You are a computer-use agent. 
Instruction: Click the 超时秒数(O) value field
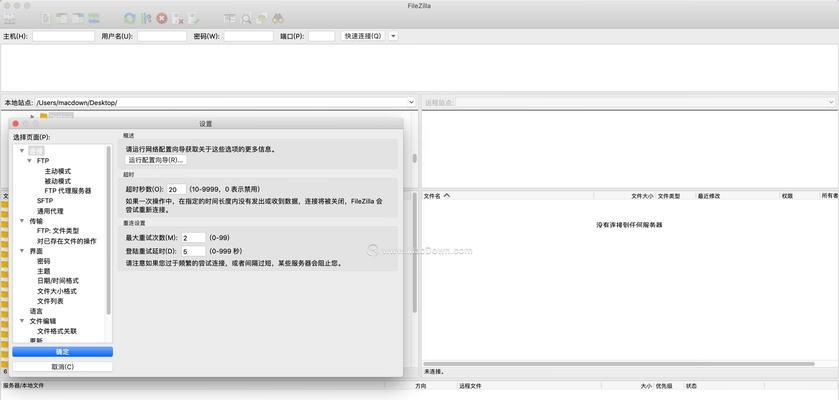point(177,189)
